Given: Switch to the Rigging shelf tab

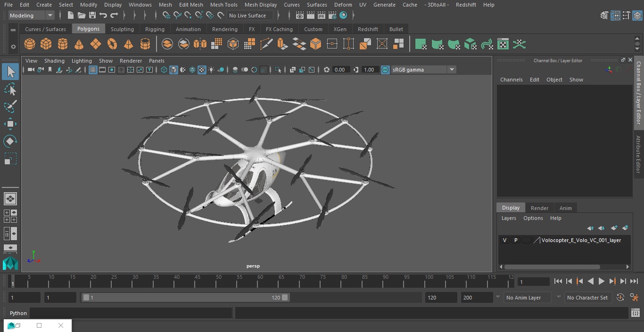Looking at the screenshot, I should click(155, 29).
